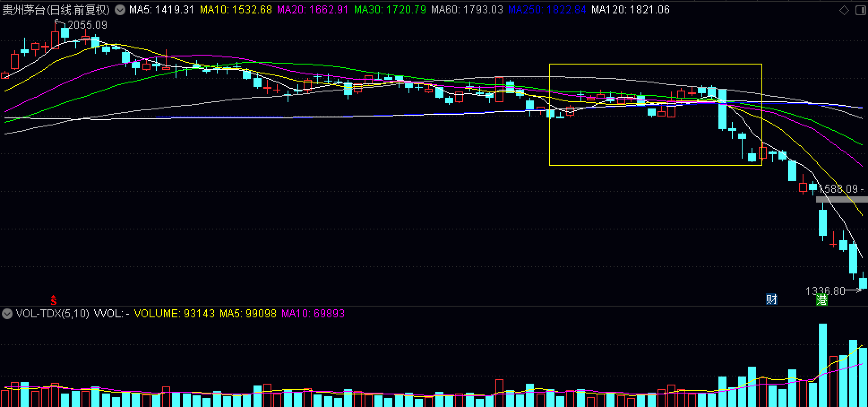Toggle the side panel layout icon
The width and height of the screenshot is (868, 407).
point(860,10)
